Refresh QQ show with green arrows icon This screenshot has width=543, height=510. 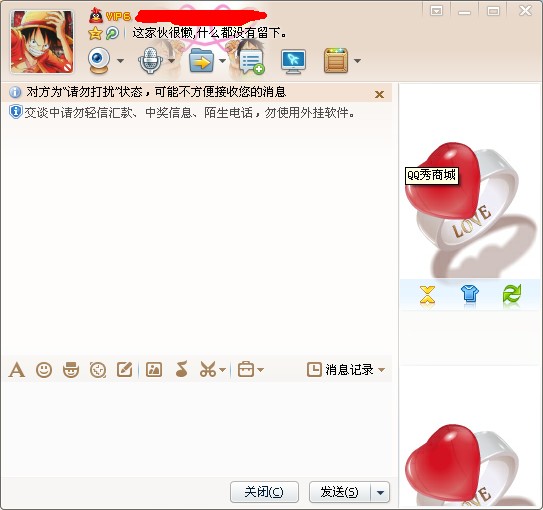512,294
